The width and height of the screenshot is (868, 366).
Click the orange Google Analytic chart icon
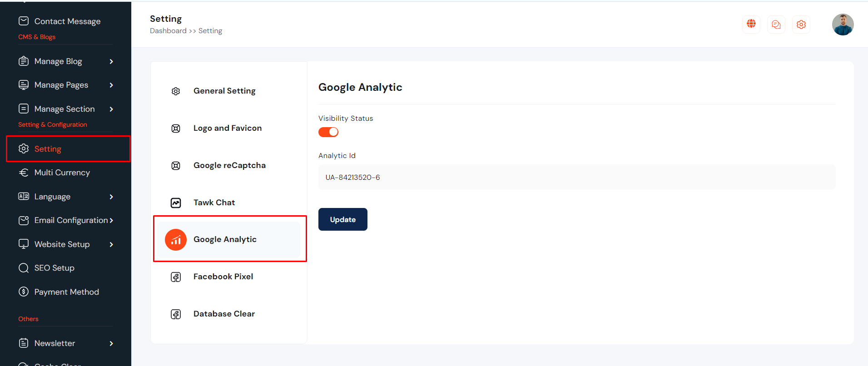point(176,240)
